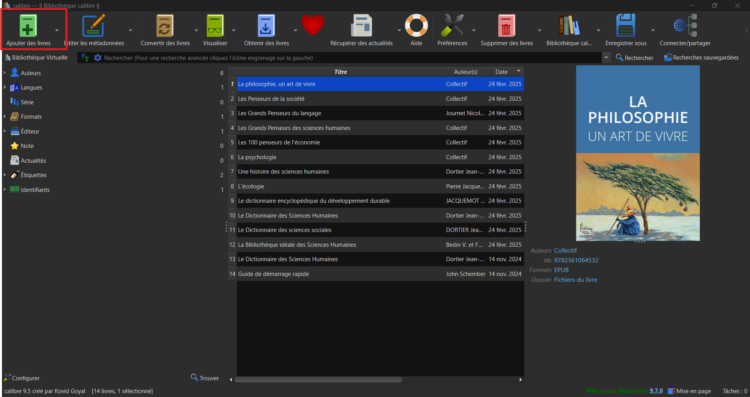Click Supprimer des livres trash icon
Screen dimensions: 750x397
pyautogui.click(x=506, y=26)
